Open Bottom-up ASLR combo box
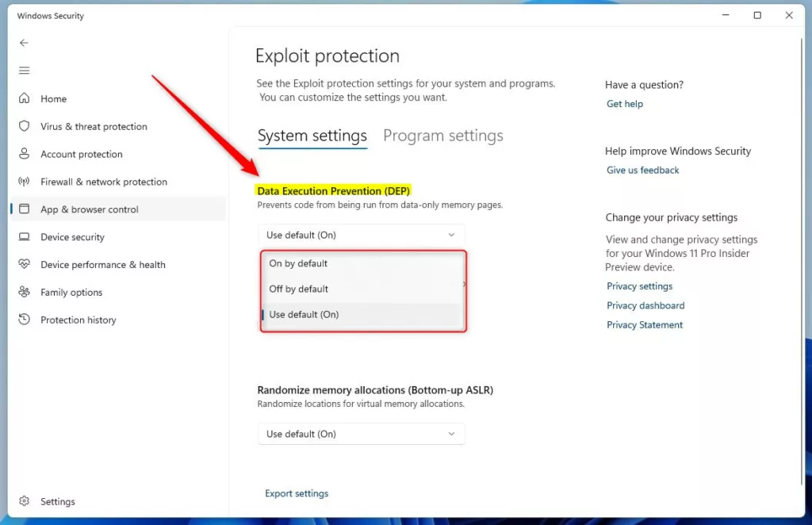This screenshot has width=812, height=525. [362, 434]
